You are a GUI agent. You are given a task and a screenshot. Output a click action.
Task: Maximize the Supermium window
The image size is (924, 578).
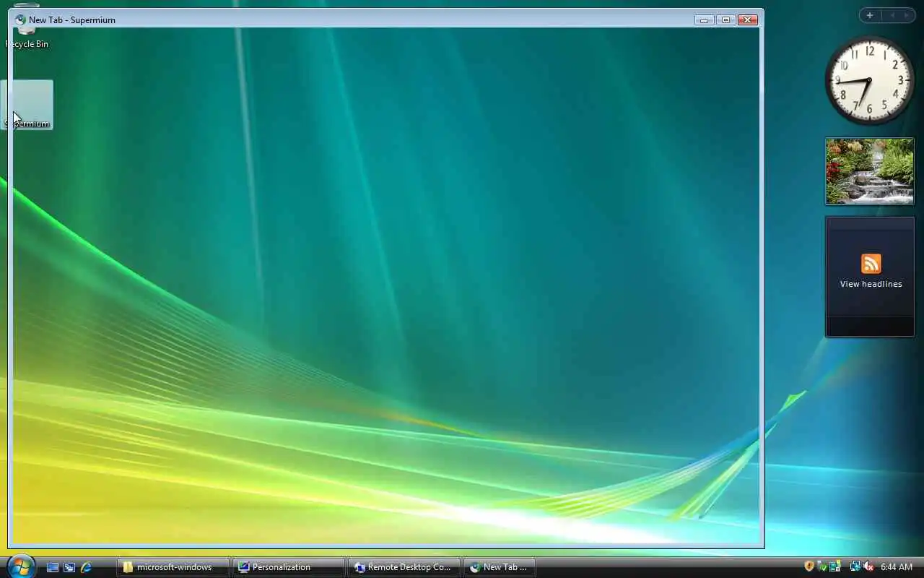(726, 20)
